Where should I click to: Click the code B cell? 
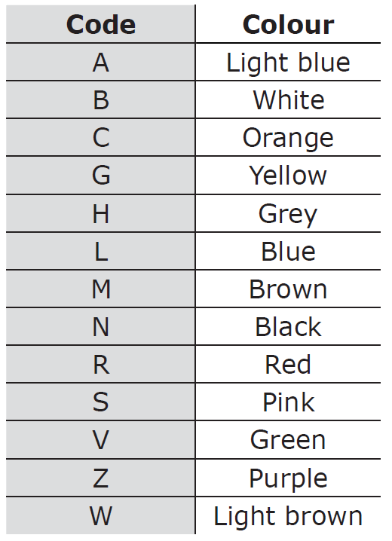[100, 99]
